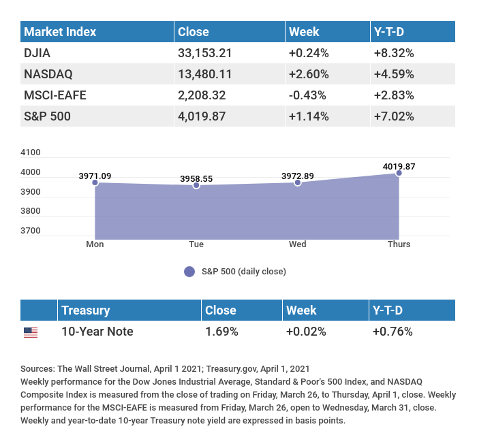
Task: Select the Treasury column header
Action: 85,310
